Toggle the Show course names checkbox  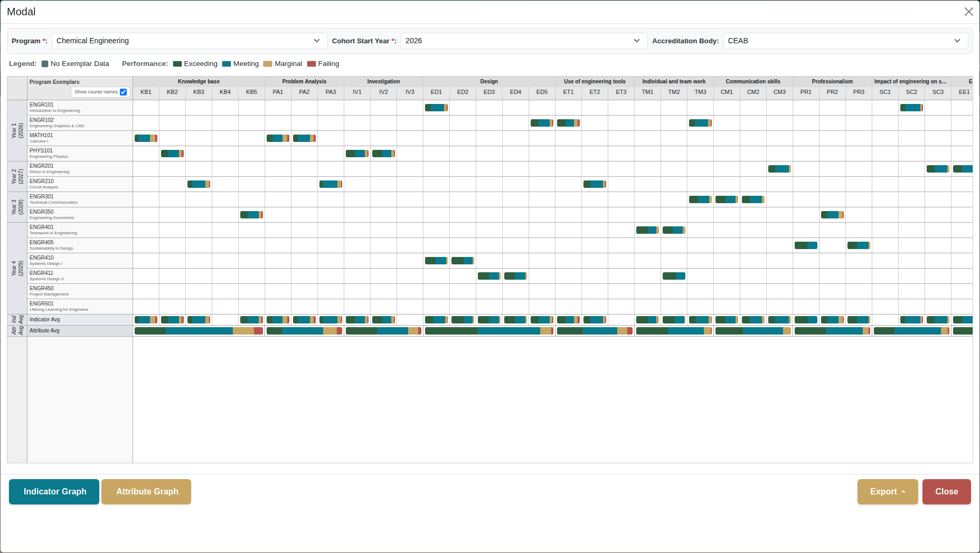(x=124, y=92)
